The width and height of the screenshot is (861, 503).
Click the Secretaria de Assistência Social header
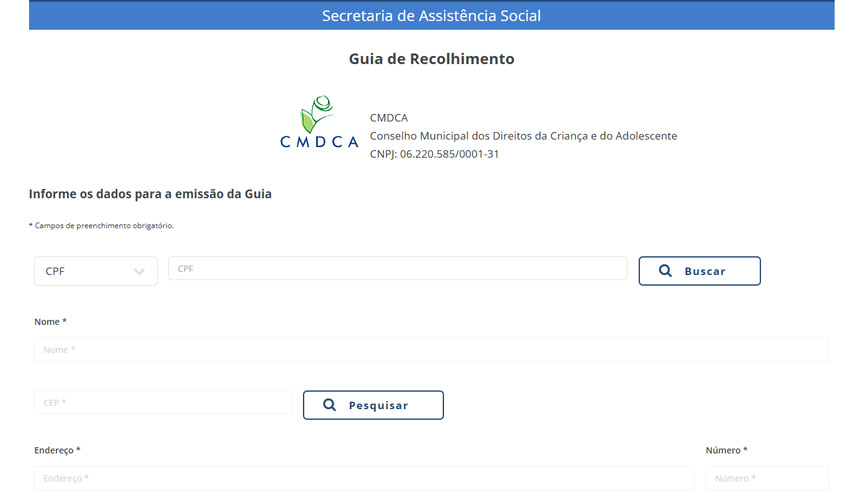[431, 16]
